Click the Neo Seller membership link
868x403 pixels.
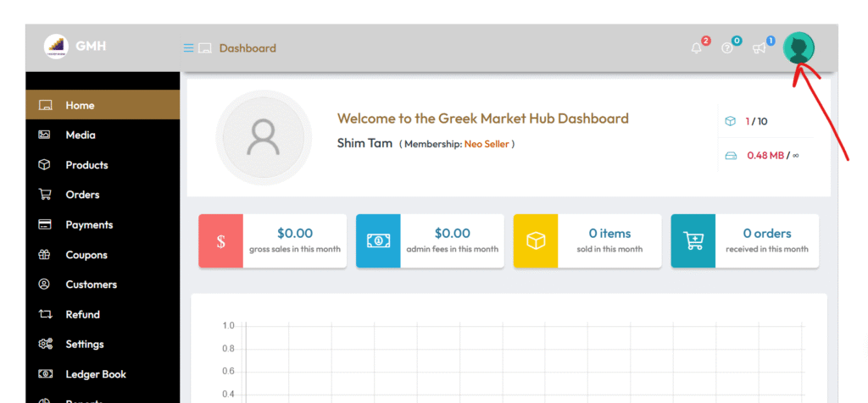(x=487, y=144)
